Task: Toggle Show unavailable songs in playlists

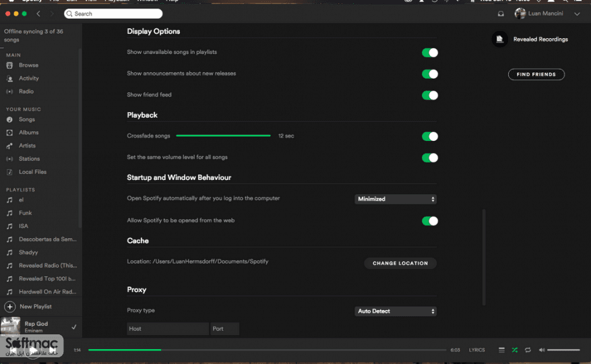Action: pos(430,53)
